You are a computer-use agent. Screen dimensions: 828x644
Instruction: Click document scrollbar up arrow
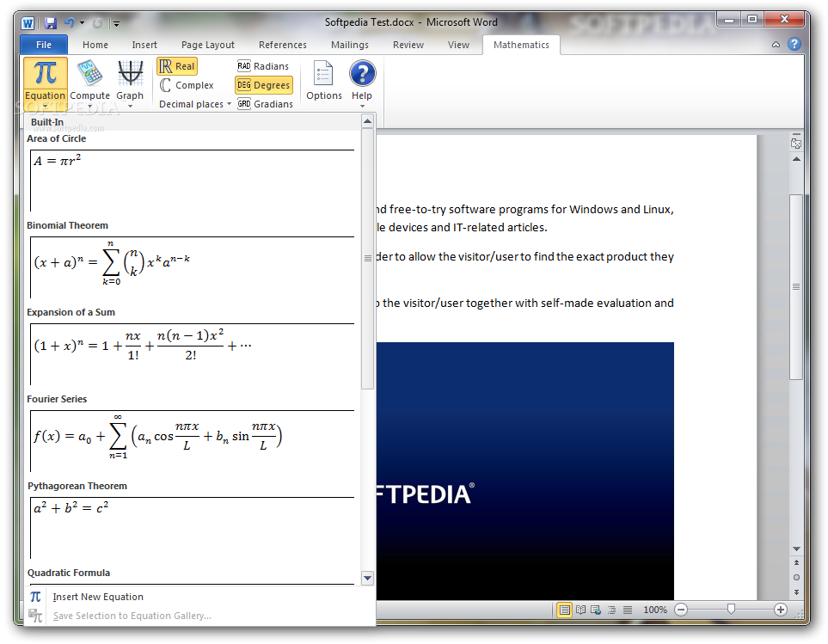click(796, 159)
